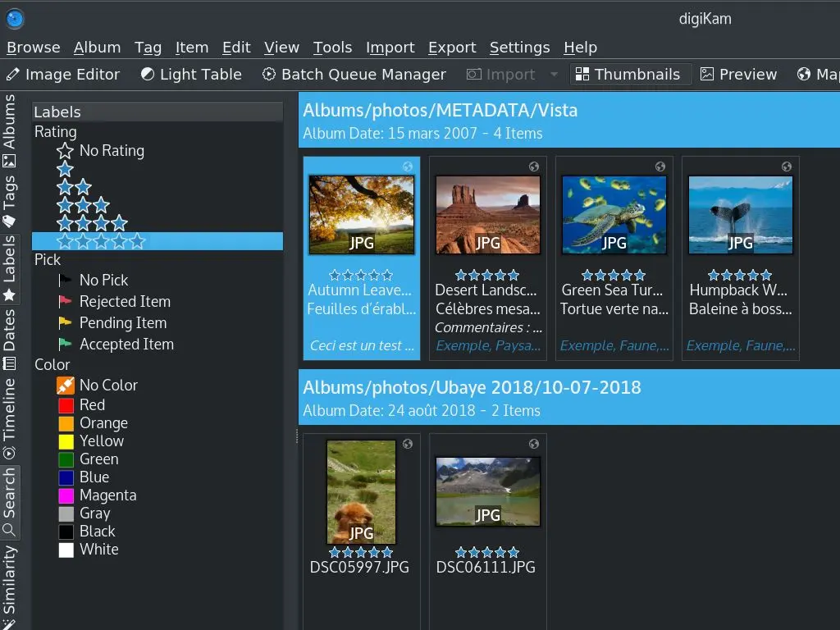This screenshot has height=630, width=840.
Task: Select the Magenta color label
Action: click(x=107, y=495)
